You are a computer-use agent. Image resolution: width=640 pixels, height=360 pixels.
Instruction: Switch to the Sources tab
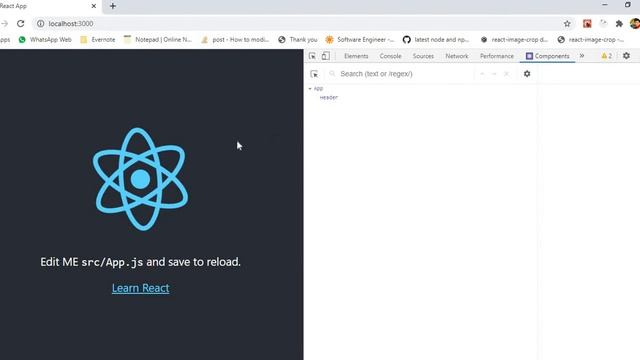423,56
